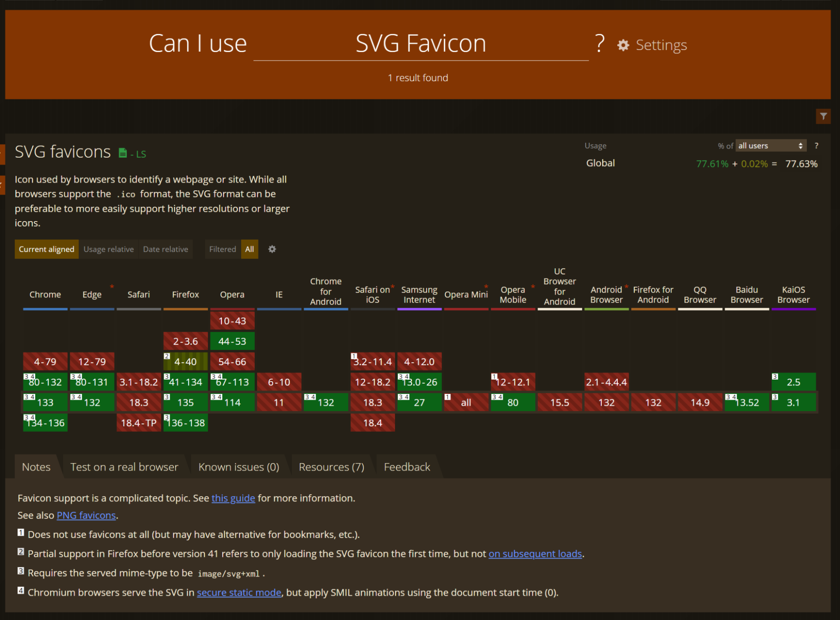Image resolution: width=840 pixels, height=620 pixels.
Task: Select Opera Mobile 12-12.1 cell
Action: [513, 382]
